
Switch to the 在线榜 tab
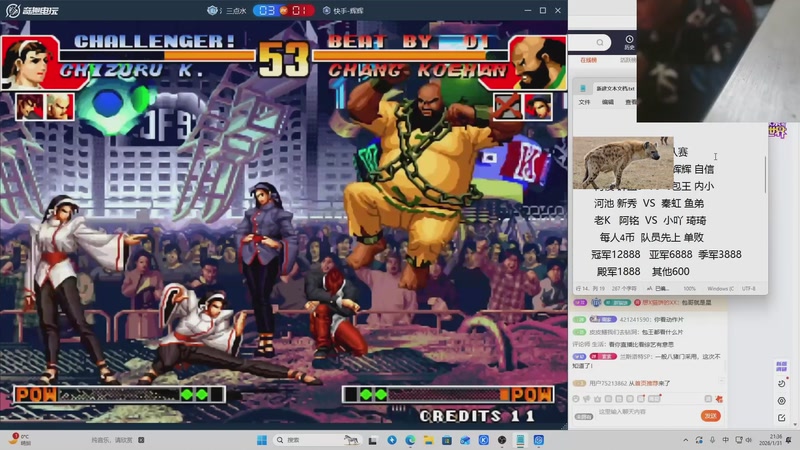(589, 60)
